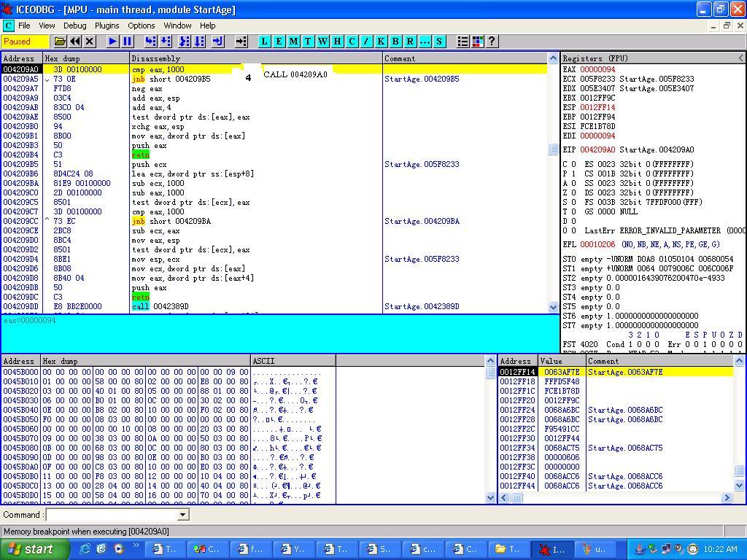The image size is (747, 560).
Task: Click the Z flag value in registers
Action: pos(573,192)
